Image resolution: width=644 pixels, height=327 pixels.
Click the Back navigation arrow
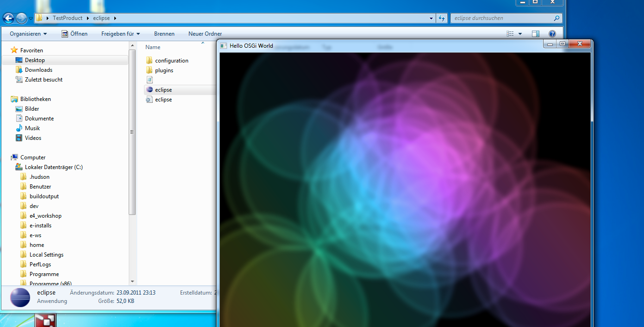point(8,19)
